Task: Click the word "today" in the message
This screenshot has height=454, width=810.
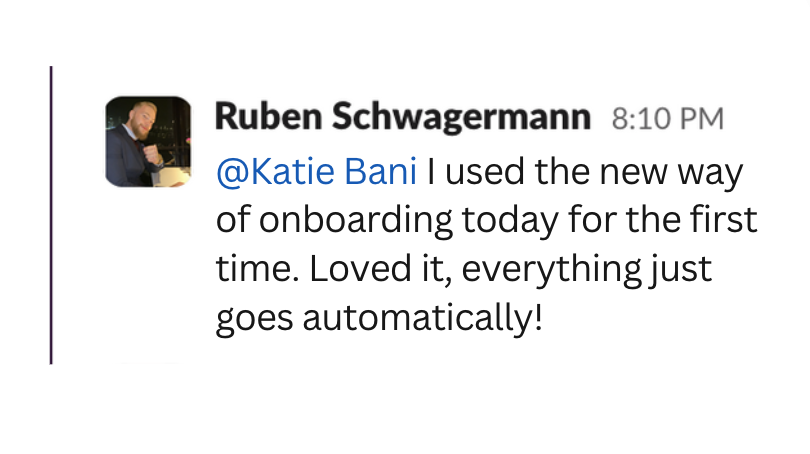Action: coord(510,221)
